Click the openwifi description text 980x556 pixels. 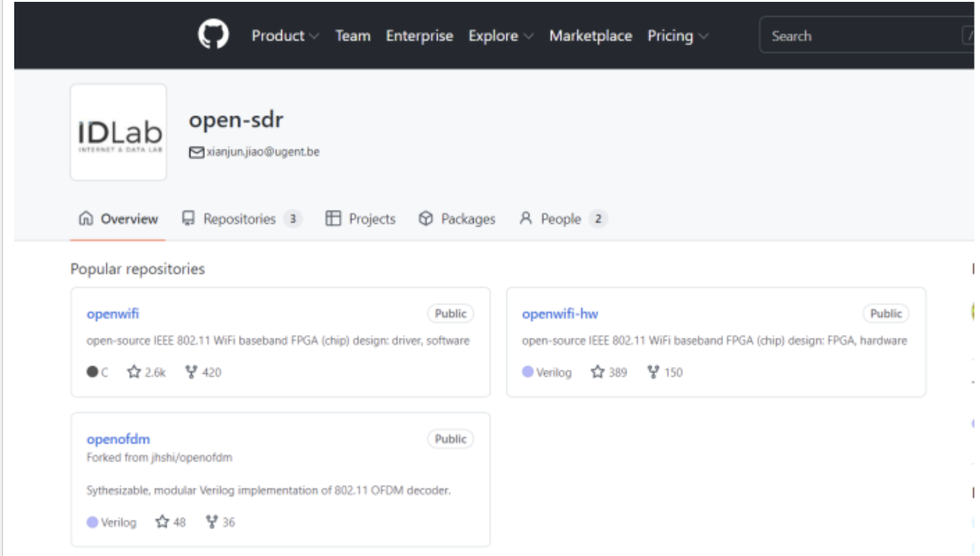[278, 340]
